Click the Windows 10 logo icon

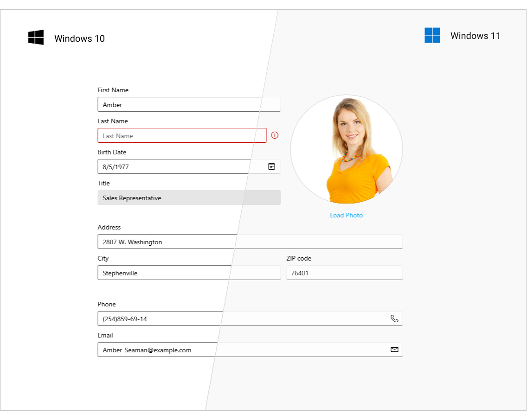click(x=36, y=38)
